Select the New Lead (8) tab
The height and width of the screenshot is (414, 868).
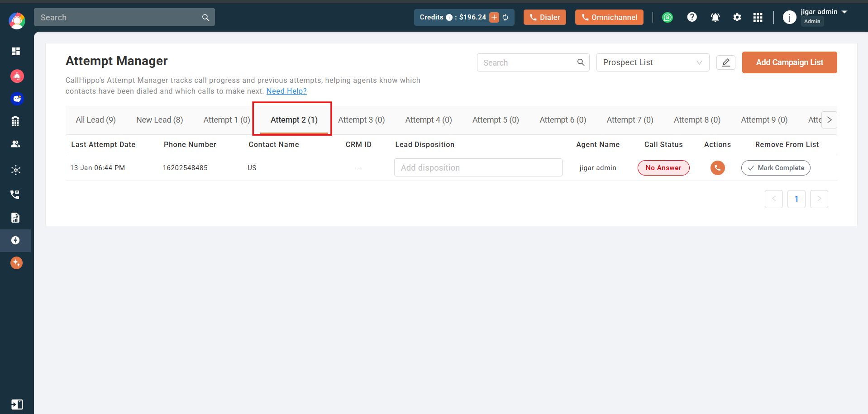point(160,120)
